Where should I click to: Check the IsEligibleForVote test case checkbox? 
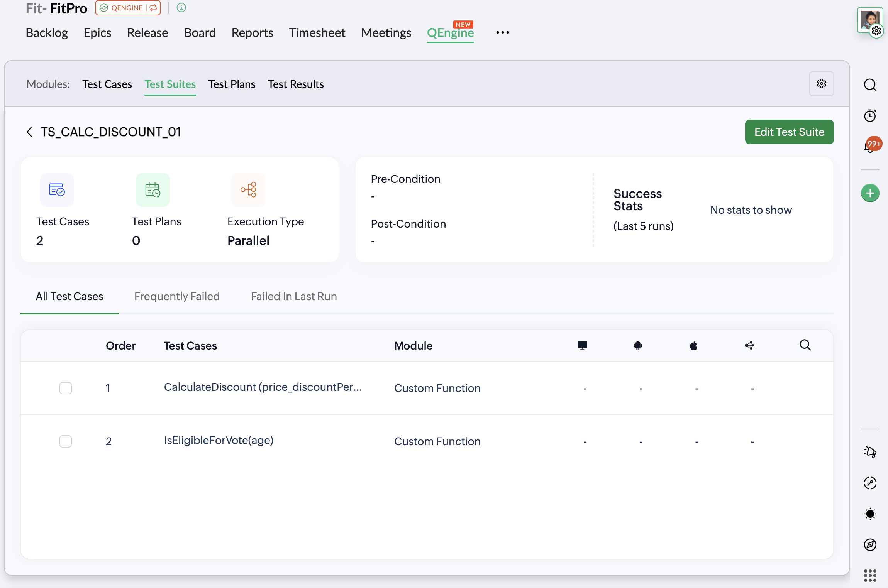[66, 441]
